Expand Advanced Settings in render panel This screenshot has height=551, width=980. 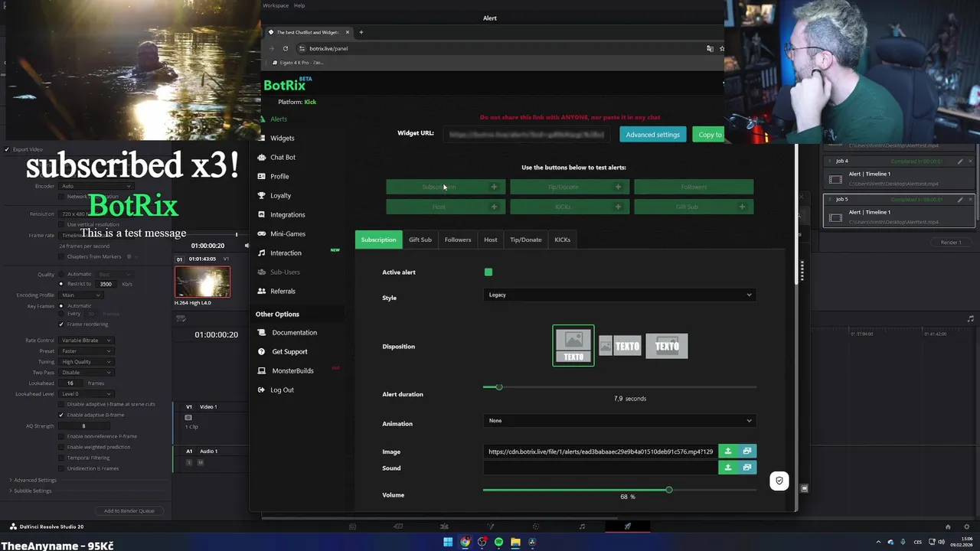34,480
